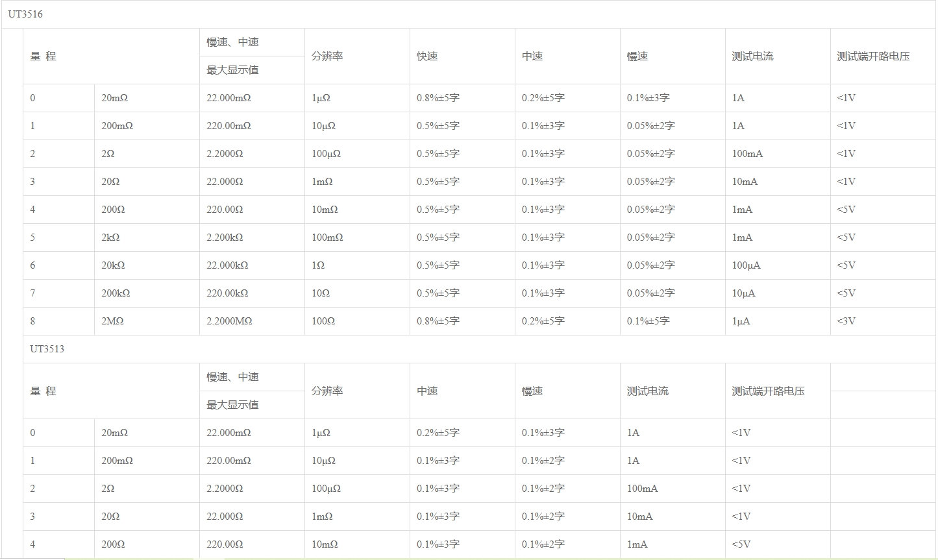Click the "<3V" open-circuit voltage cell
Image resolution: width=938 pixels, height=560 pixels.
click(846, 321)
